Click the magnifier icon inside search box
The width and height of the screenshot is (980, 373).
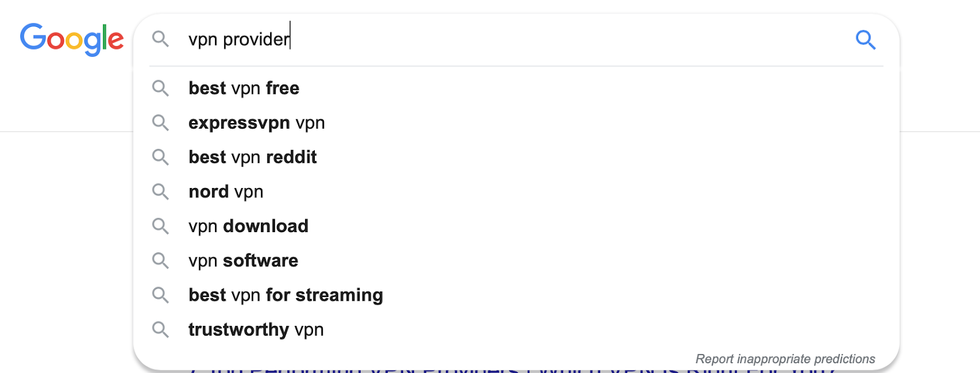pos(160,39)
